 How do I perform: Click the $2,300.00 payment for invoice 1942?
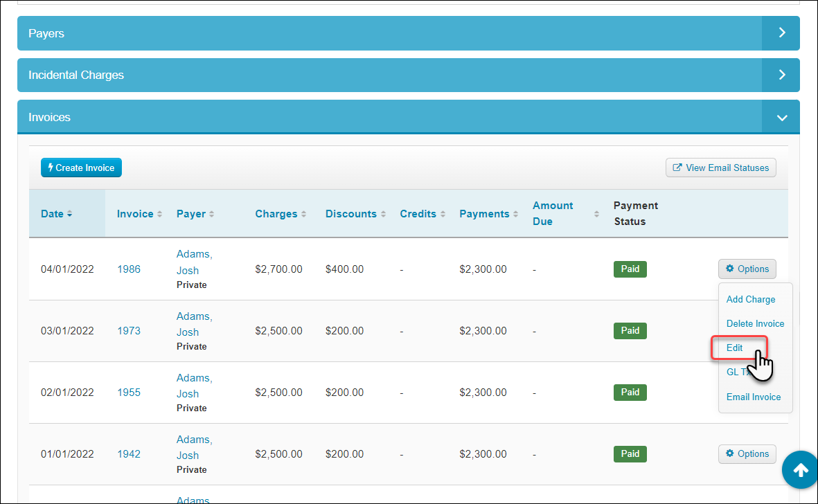(x=483, y=454)
